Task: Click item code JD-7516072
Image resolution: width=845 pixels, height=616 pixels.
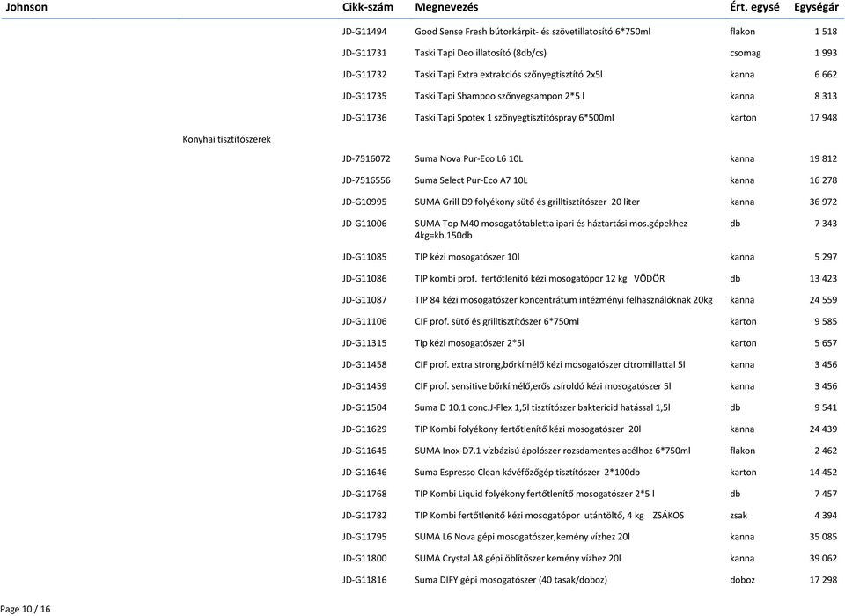Action: 366,158
